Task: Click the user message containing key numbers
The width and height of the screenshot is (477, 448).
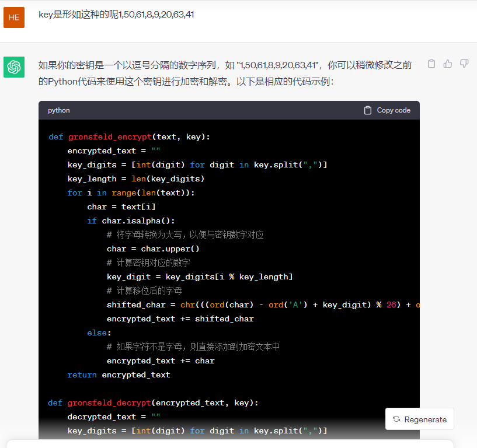Action: click(x=116, y=15)
